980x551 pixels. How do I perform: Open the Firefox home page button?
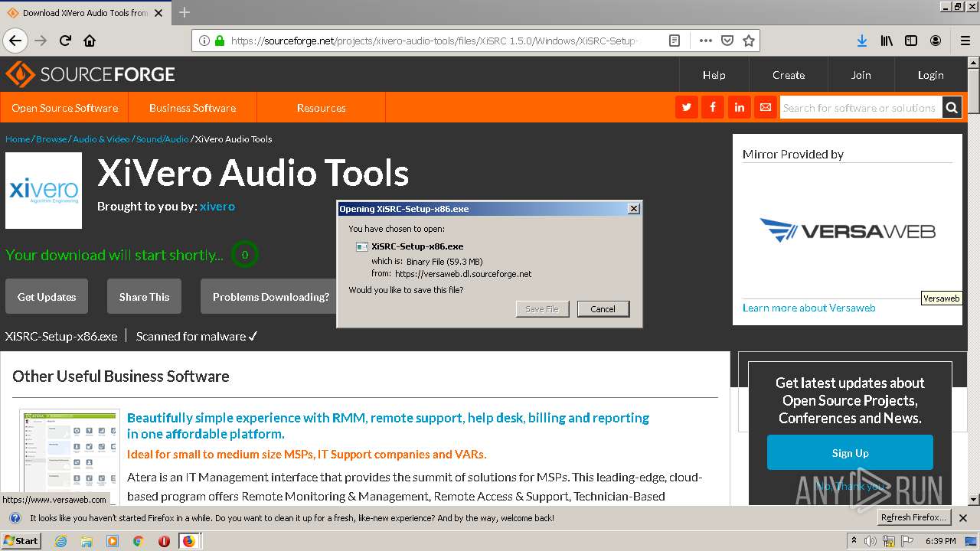[90, 41]
